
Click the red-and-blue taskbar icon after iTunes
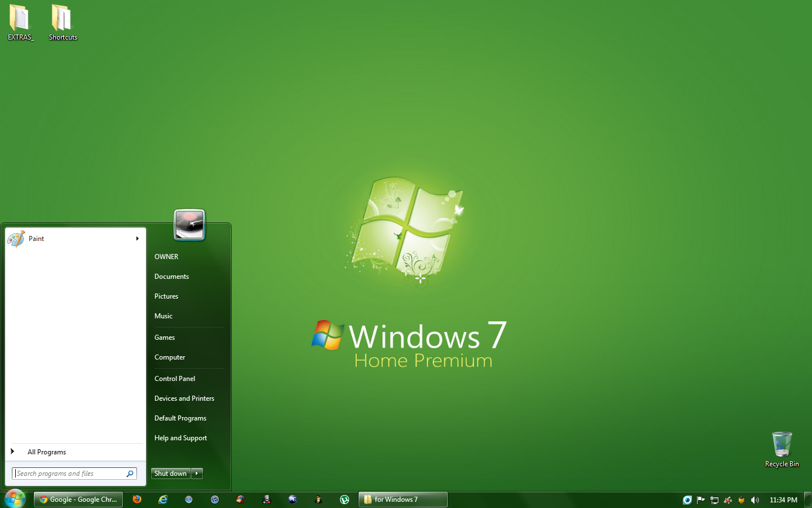tap(241, 500)
